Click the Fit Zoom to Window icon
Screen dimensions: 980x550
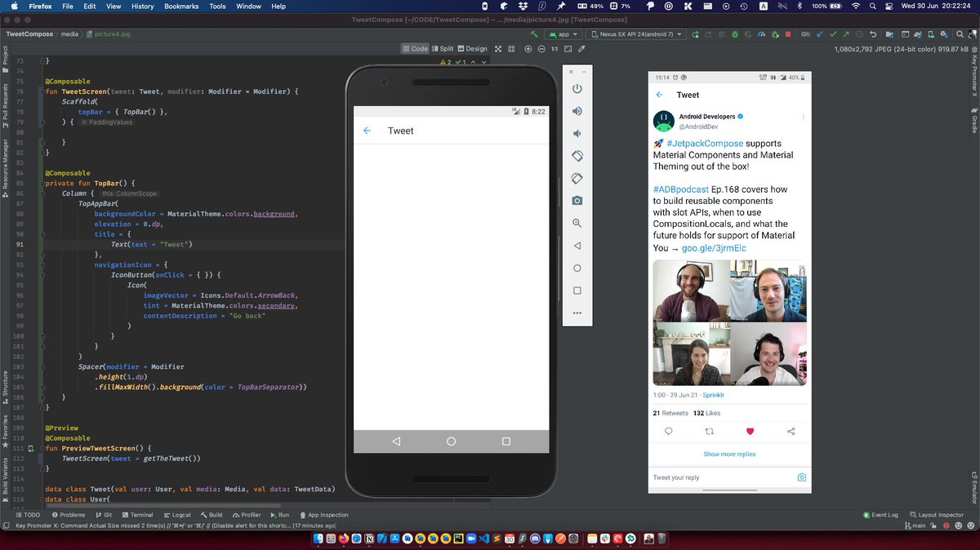pyautogui.click(x=568, y=49)
